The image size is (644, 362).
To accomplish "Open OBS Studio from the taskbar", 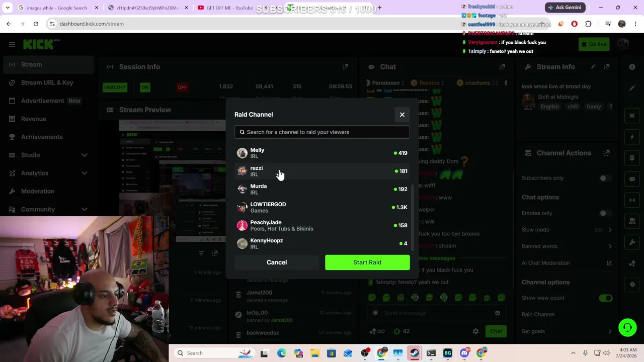I will [365, 353].
